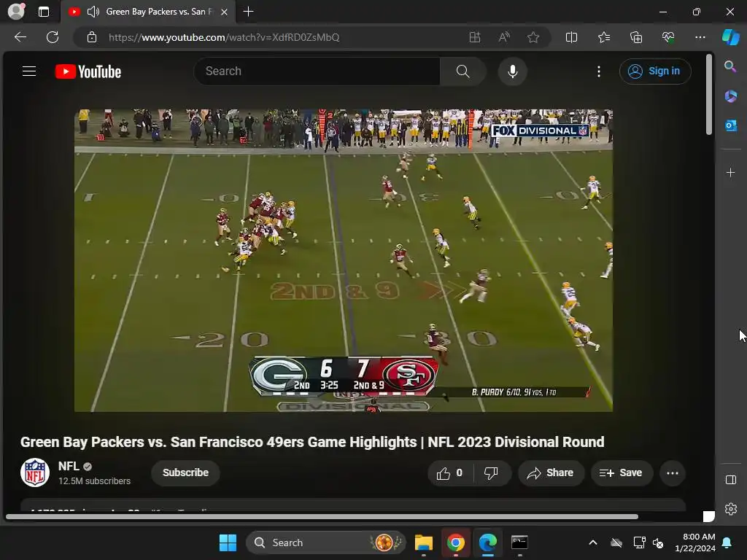Go back in Edge browser
Image resolution: width=747 pixels, height=560 pixels.
(20, 37)
